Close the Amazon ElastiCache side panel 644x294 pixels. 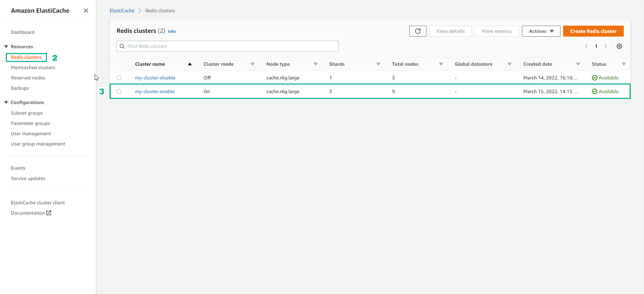click(x=86, y=11)
